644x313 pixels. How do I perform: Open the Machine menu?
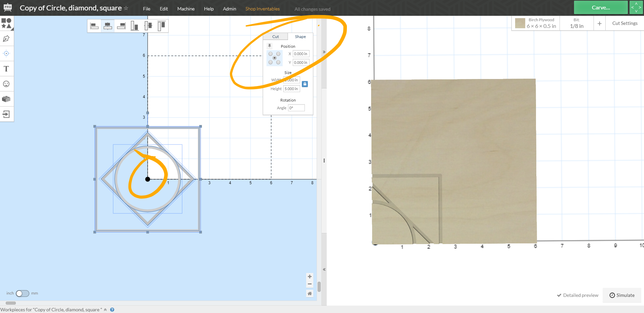tap(186, 9)
